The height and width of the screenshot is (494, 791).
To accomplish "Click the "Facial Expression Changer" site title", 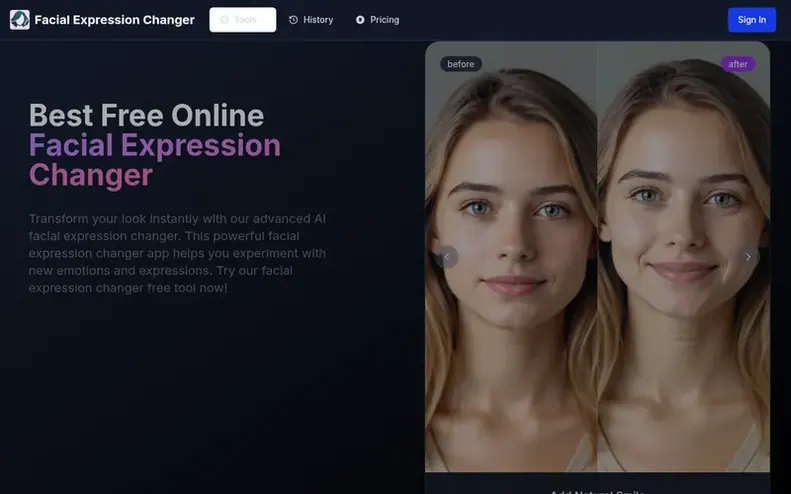I will [115, 20].
